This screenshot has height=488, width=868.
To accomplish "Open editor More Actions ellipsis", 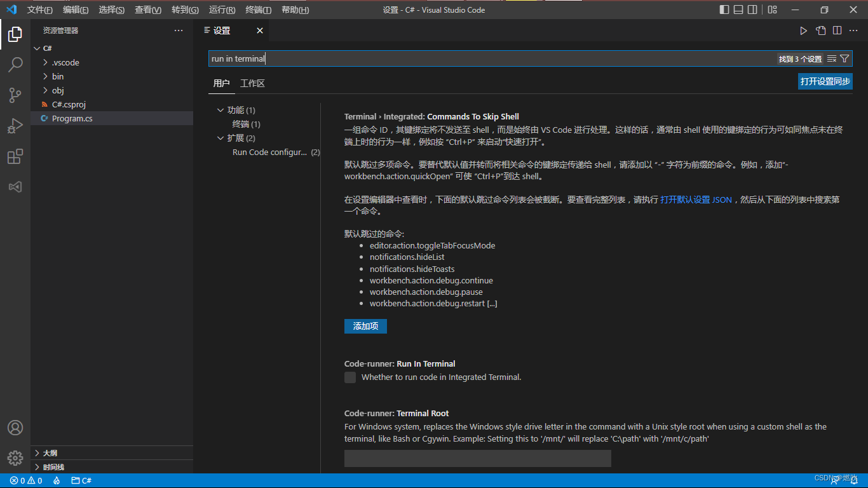I will point(854,30).
